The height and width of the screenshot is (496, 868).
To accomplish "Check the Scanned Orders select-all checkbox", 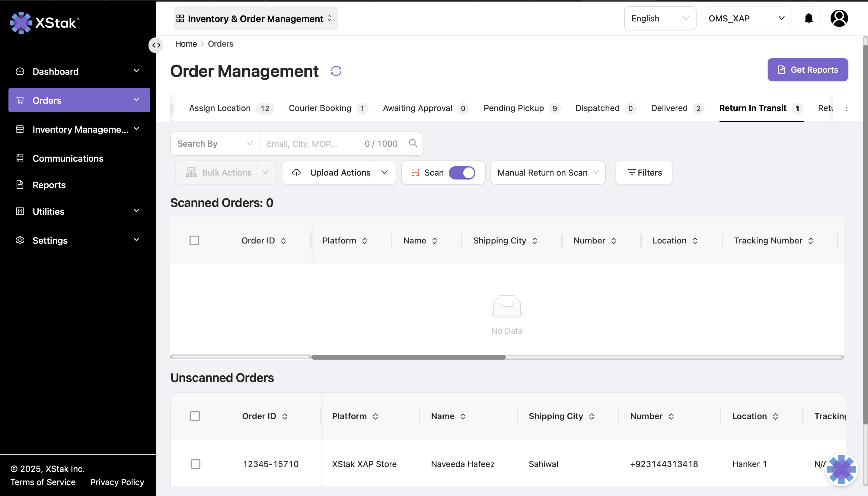I will click(x=194, y=240).
